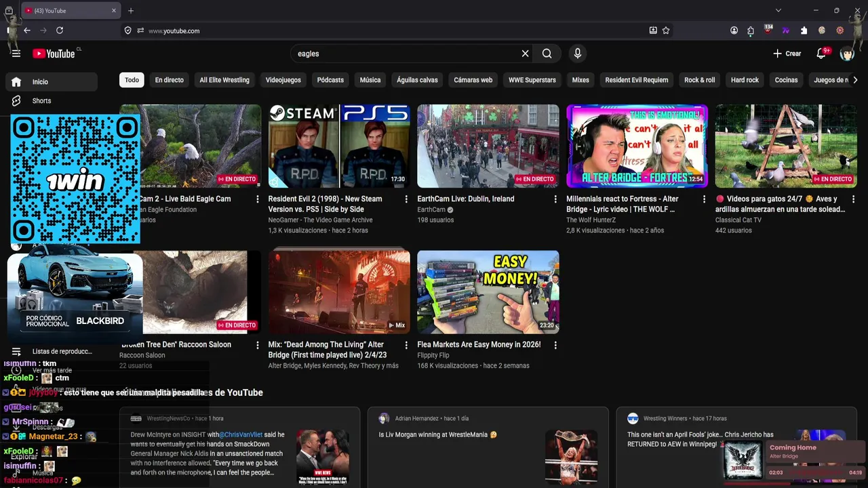This screenshot has width=868, height=488.
Task: Select the Águilas calvas chip
Action: pos(417,80)
